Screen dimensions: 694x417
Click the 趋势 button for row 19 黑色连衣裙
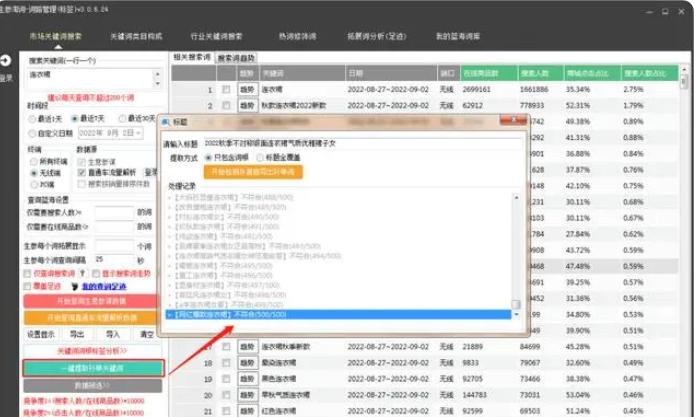tap(247, 379)
